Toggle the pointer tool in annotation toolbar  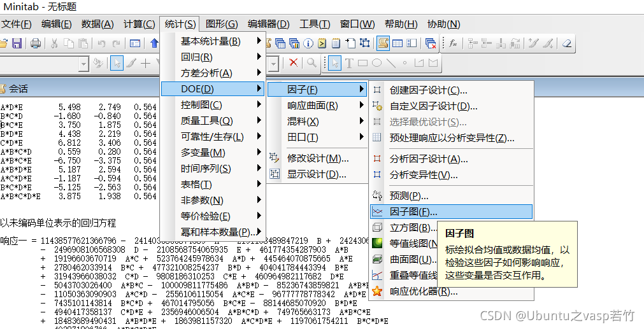[334, 63]
